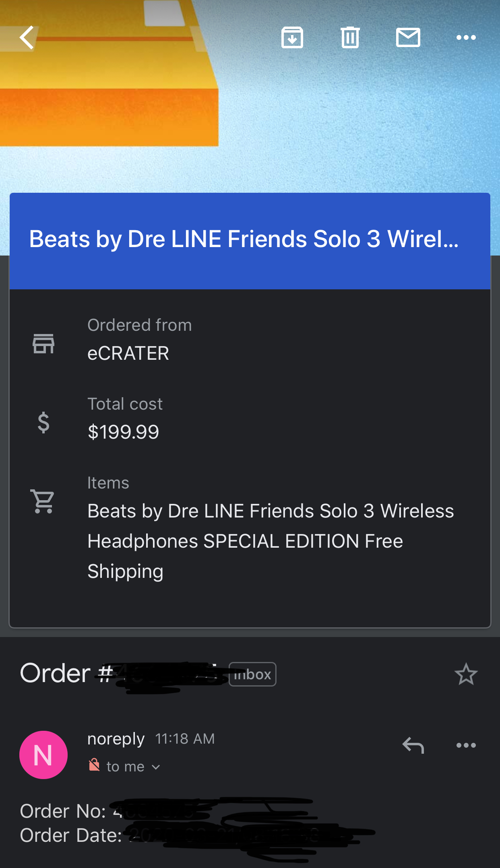Star the Order email
The width and height of the screenshot is (500, 868).
click(466, 674)
